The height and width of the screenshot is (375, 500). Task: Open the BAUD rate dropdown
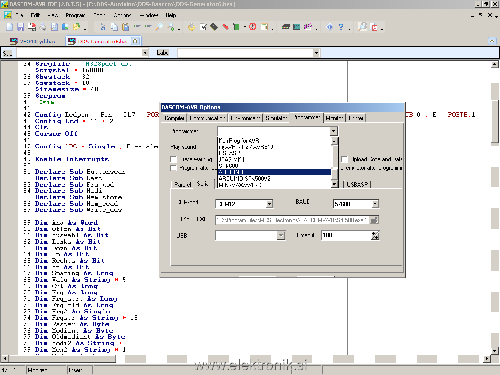[375, 204]
